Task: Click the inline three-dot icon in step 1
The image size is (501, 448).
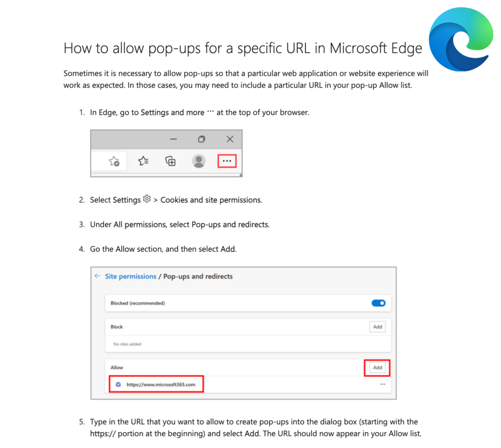Action: 210,112
